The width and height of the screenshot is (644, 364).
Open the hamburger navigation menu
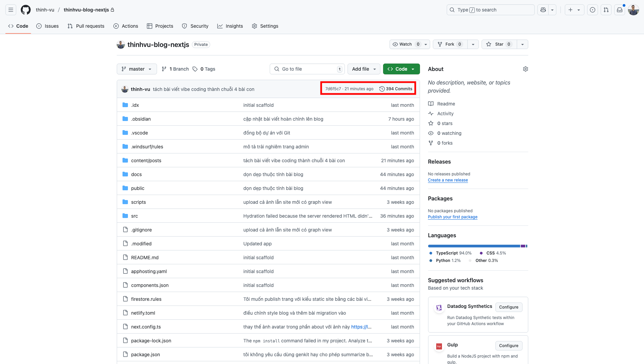pyautogui.click(x=11, y=10)
